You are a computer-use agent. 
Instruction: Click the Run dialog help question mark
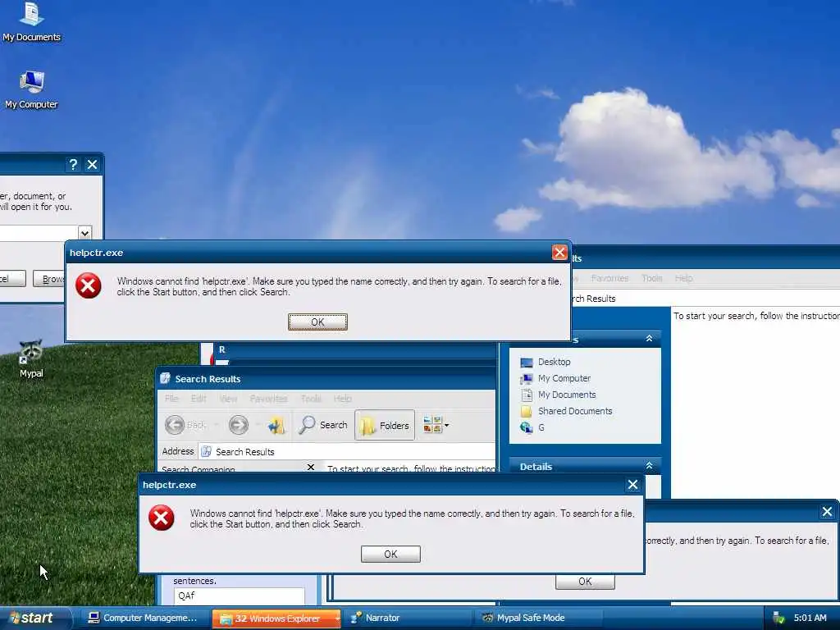pyautogui.click(x=73, y=164)
